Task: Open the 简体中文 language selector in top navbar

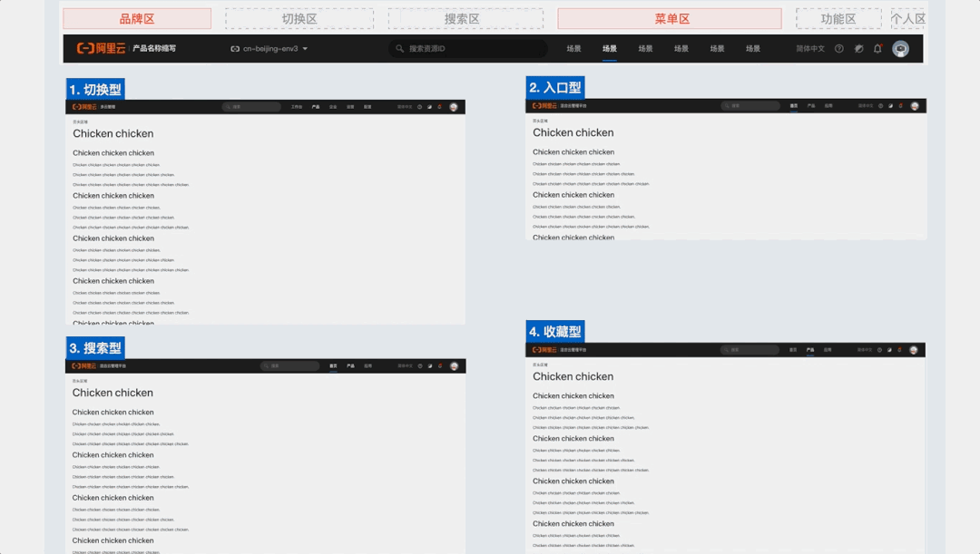Action: coord(810,49)
